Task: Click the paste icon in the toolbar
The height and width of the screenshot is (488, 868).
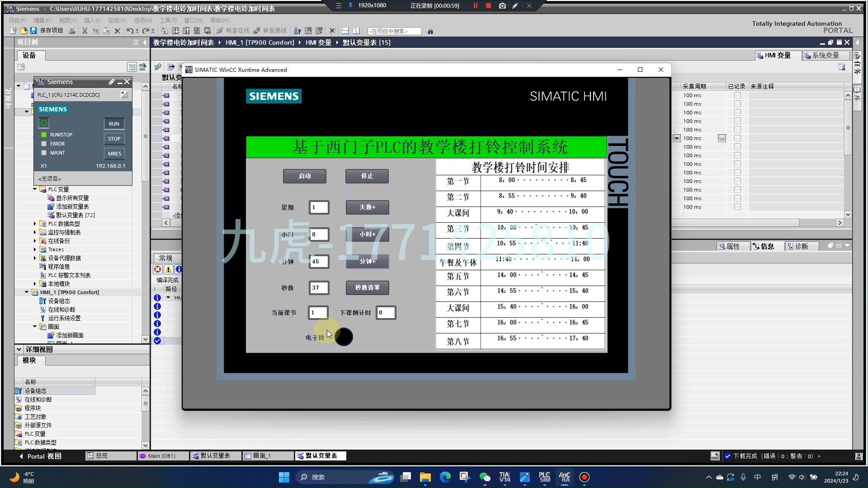Action: (x=107, y=31)
